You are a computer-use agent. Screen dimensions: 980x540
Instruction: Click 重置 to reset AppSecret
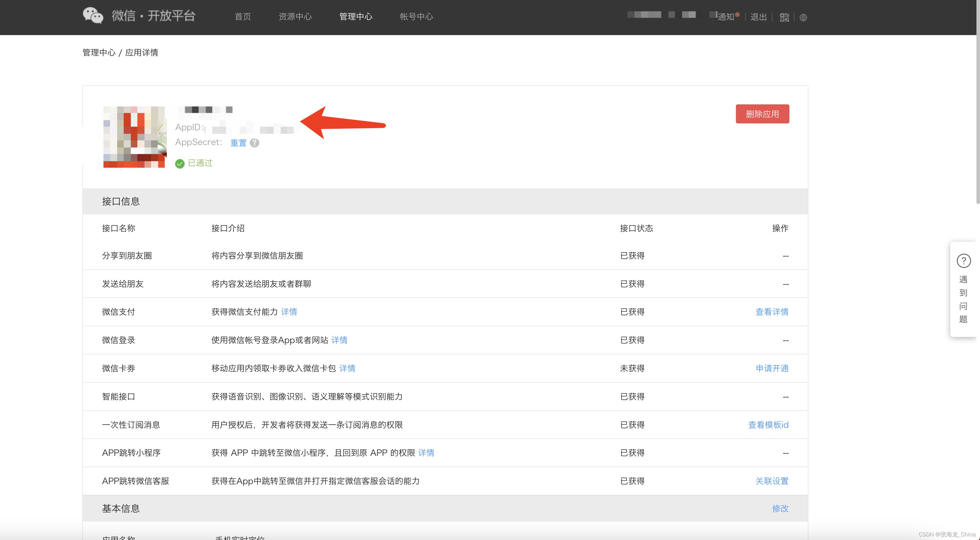click(238, 143)
